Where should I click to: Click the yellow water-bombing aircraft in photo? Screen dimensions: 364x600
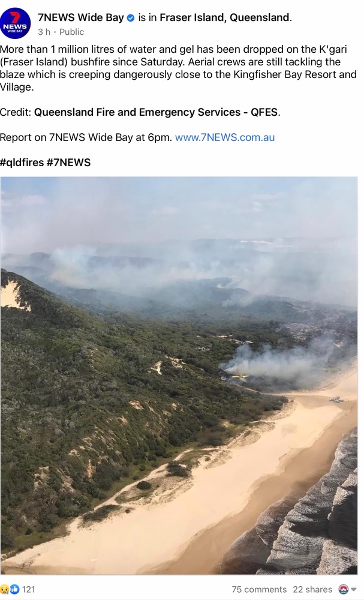(240, 377)
